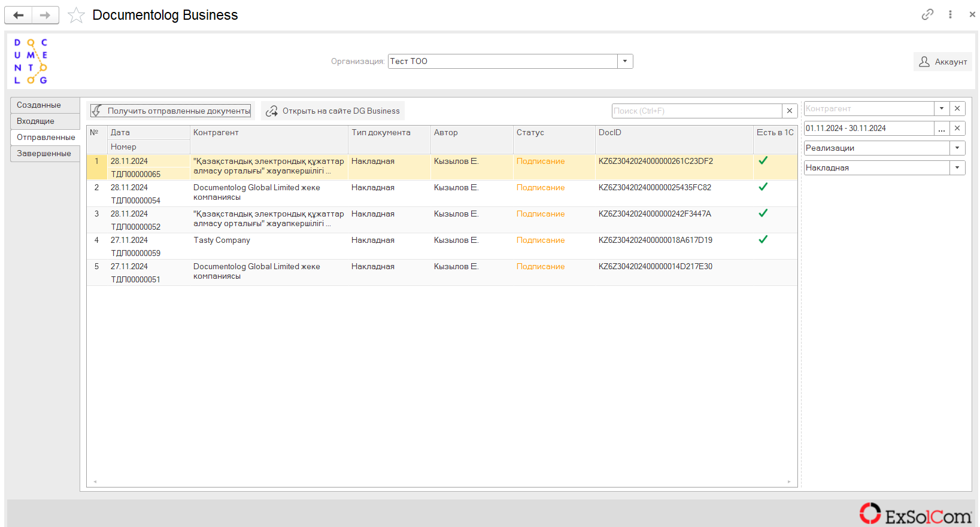Click DocID KZ6Z304202400000014D217E30

656,266
